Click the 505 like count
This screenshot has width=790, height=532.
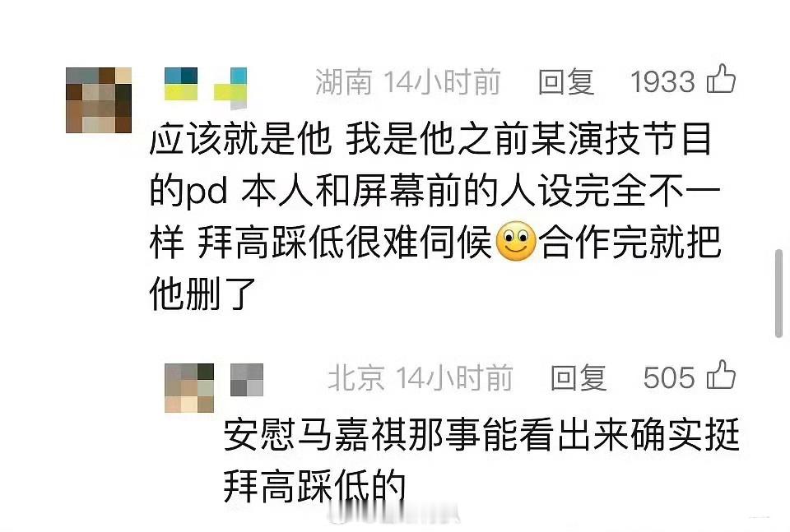(669, 377)
